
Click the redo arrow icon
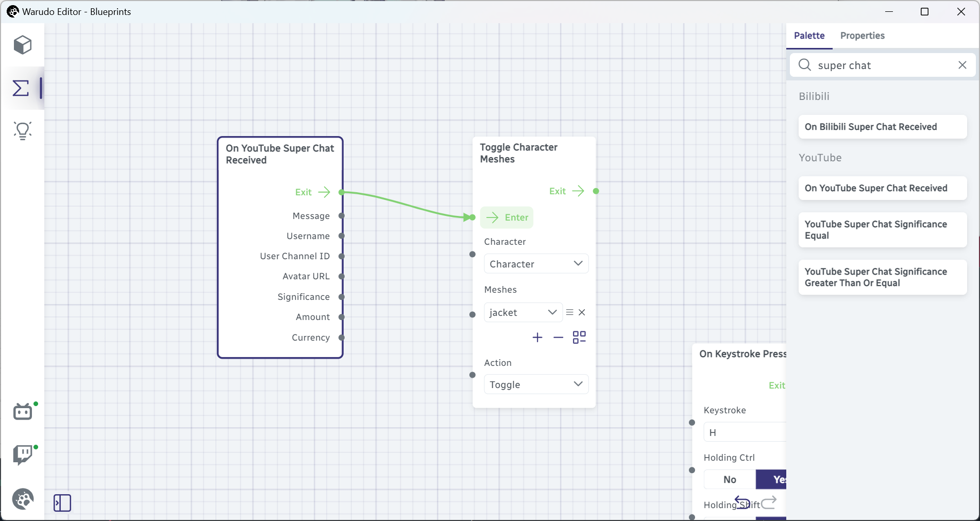pos(769,502)
